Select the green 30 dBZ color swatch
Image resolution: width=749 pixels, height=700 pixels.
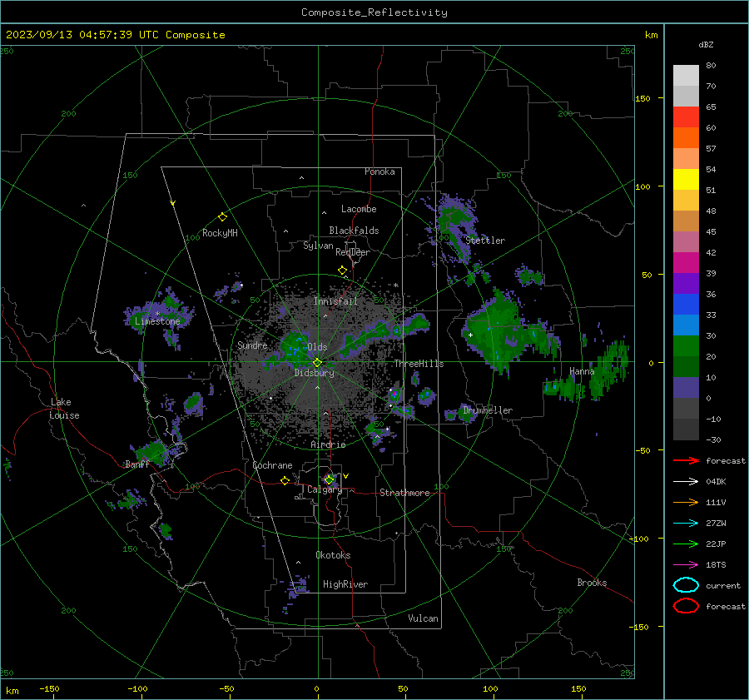tap(686, 346)
